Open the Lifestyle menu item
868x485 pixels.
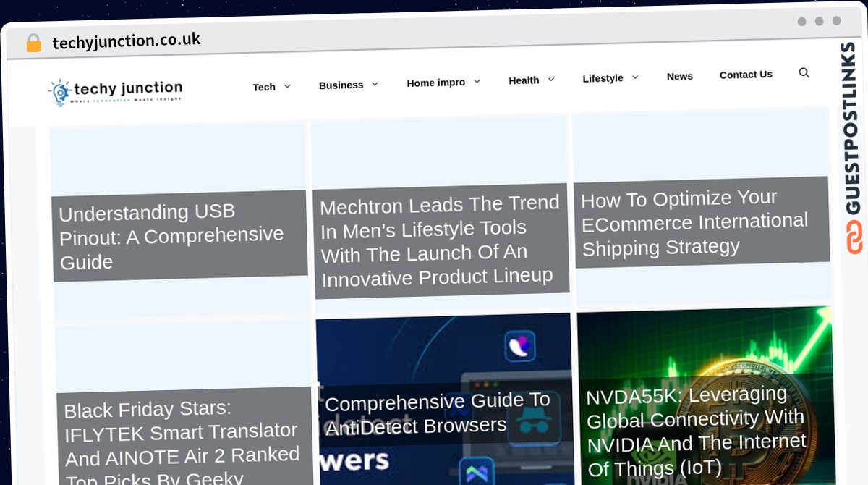pos(603,77)
